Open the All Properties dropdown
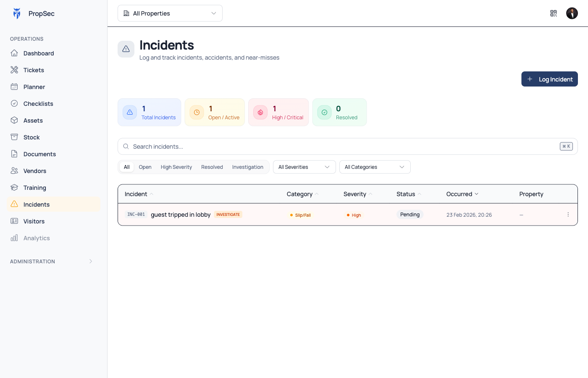Image resolution: width=588 pixels, height=378 pixels. tap(170, 13)
